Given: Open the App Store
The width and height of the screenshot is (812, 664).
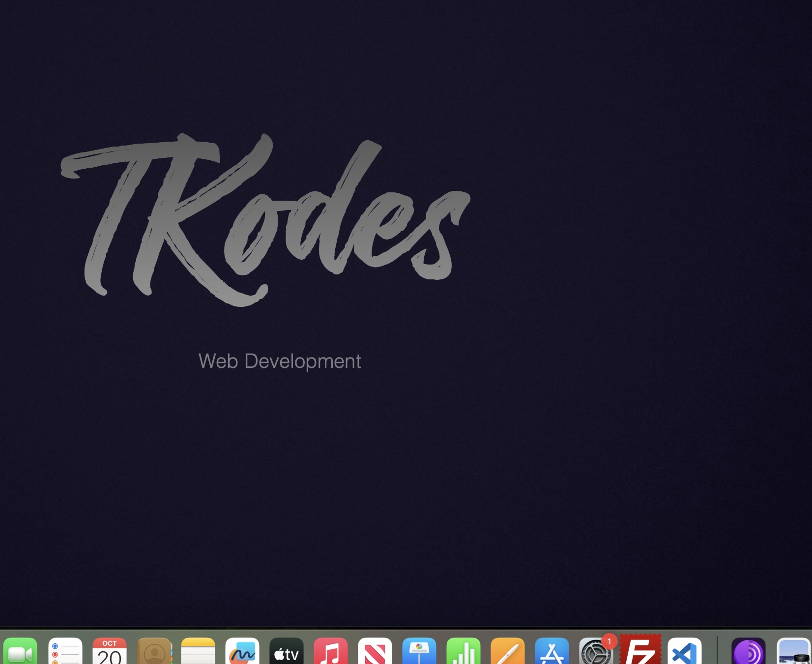Looking at the screenshot, I should (552, 652).
